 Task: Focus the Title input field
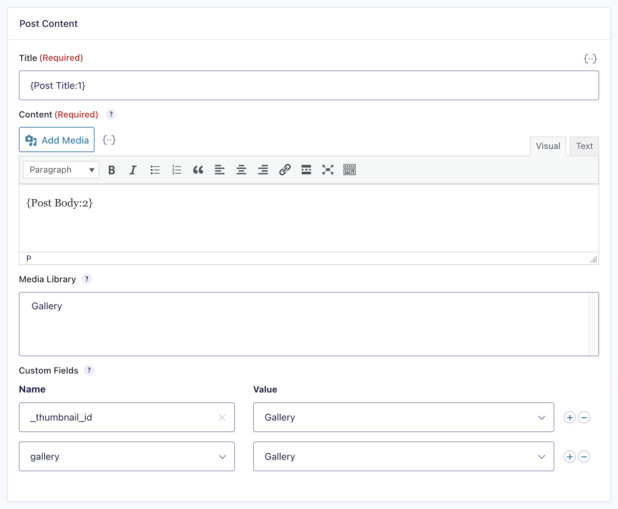point(309,85)
